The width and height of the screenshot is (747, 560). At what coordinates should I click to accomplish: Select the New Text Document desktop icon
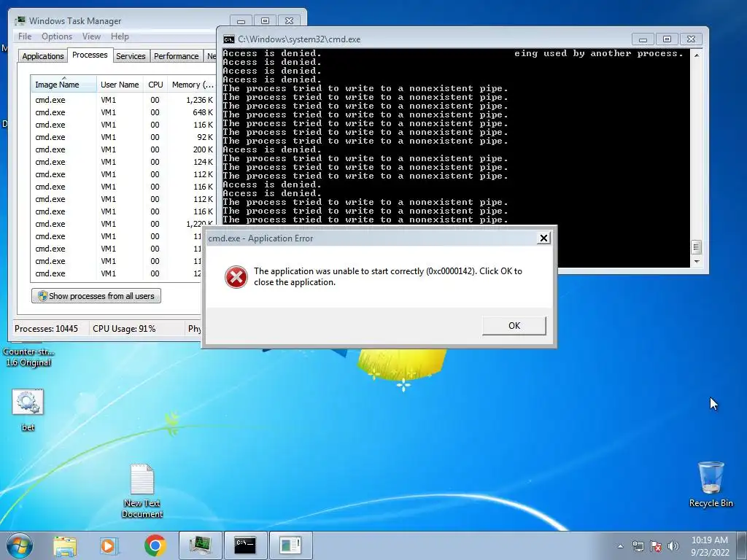(142, 491)
